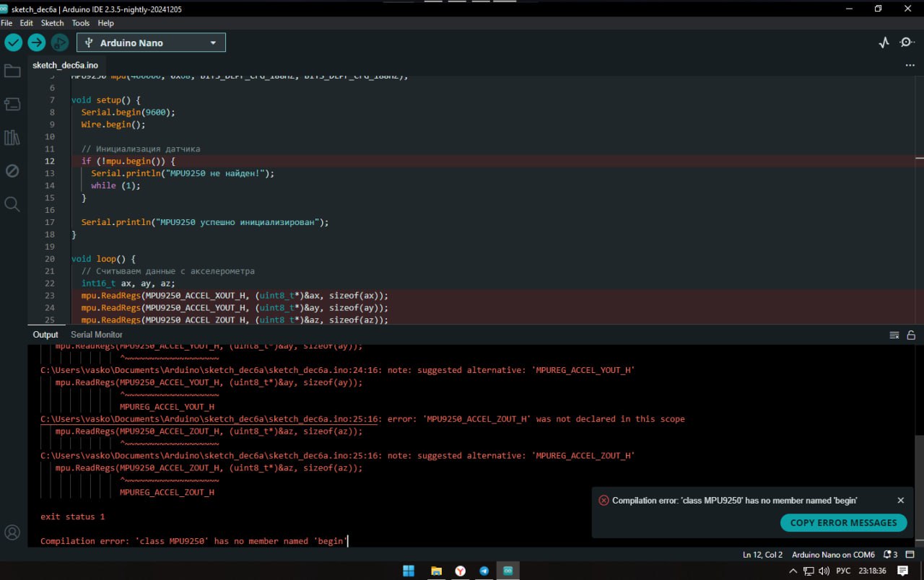The width and height of the screenshot is (924, 580).
Task: Click the Output panel's vertical scrollbar thumb
Action: tap(919, 491)
